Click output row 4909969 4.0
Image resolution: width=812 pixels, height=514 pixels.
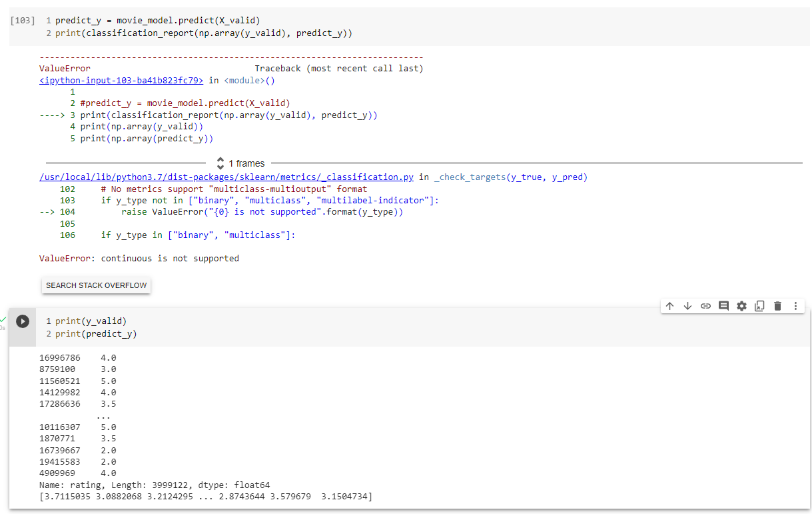point(78,474)
